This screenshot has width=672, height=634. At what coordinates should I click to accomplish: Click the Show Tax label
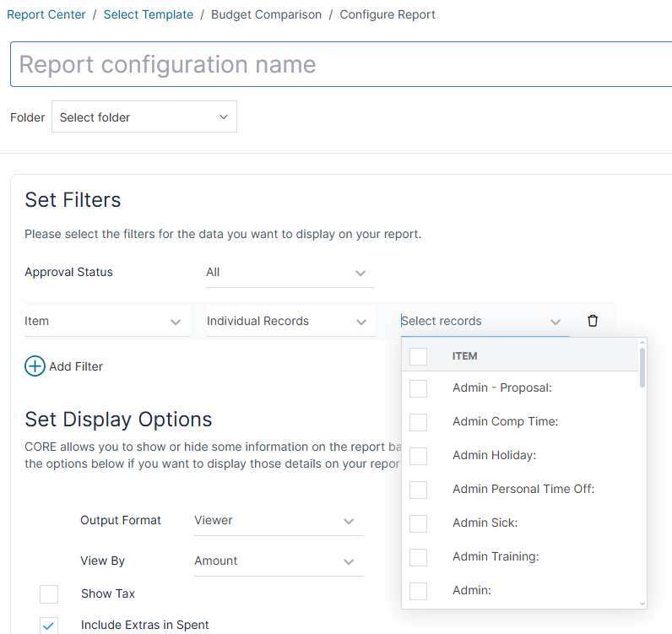click(108, 593)
